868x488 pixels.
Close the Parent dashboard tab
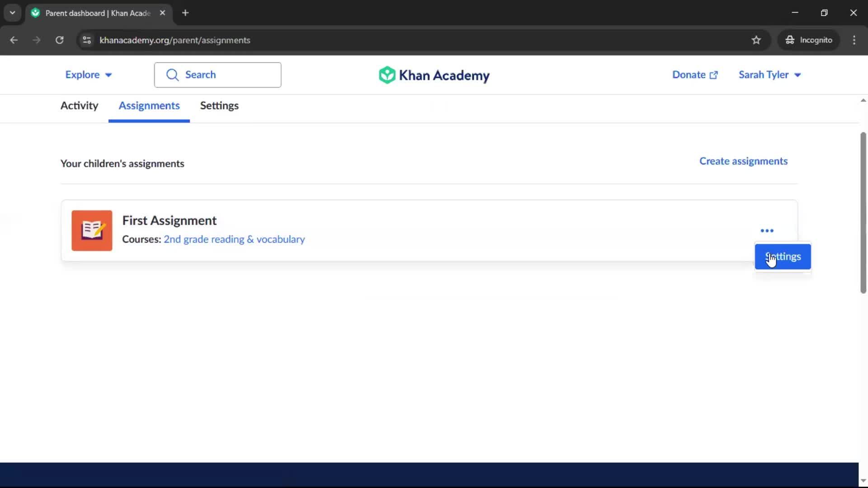[x=162, y=13]
